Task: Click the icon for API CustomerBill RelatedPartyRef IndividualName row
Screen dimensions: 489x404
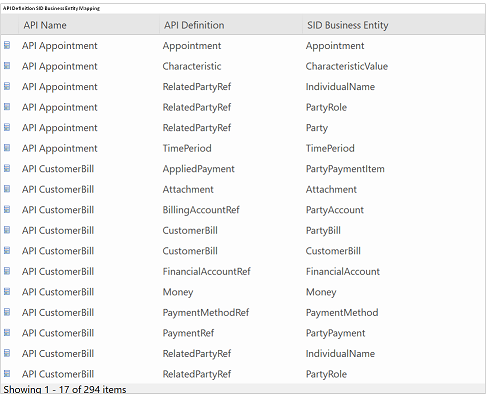Action: coord(7,353)
